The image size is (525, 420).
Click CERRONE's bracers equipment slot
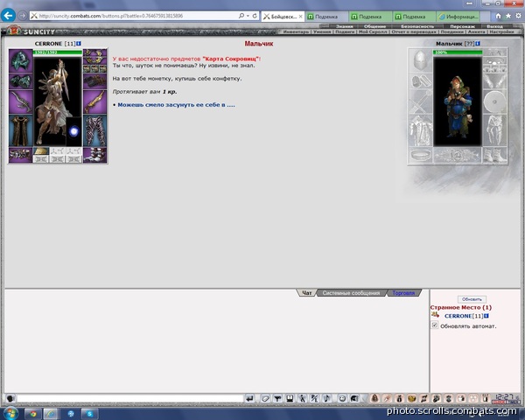(x=20, y=81)
